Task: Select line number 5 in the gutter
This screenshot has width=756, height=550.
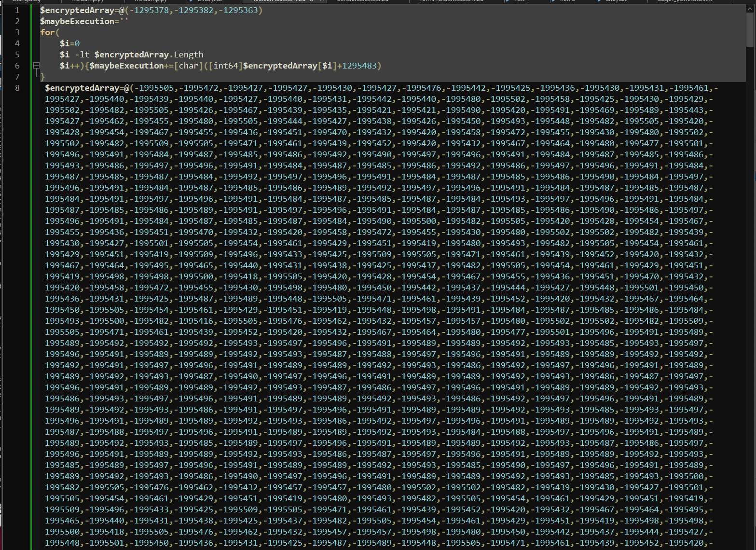Action: pyautogui.click(x=17, y=55)
